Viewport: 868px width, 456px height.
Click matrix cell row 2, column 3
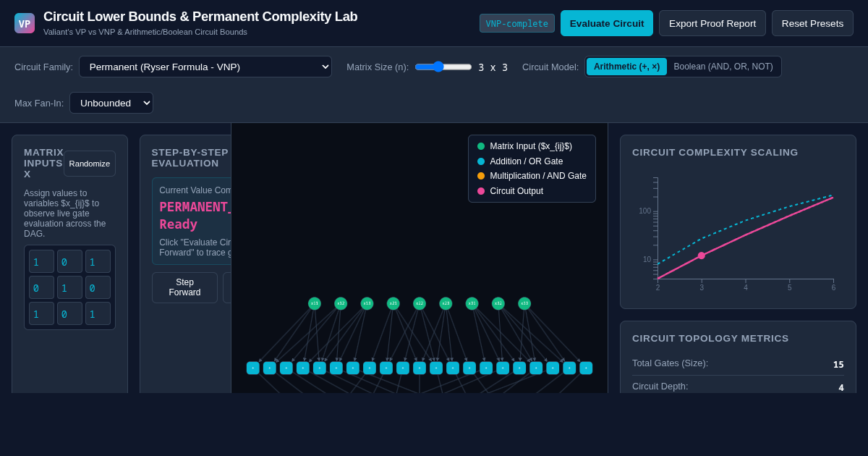[x=98, y=287]
